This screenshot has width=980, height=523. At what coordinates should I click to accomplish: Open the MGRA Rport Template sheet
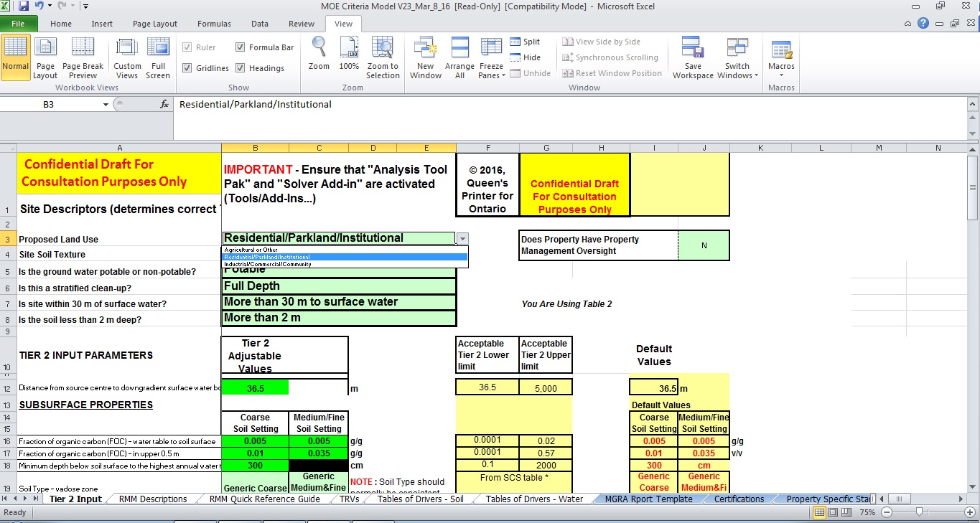649,499
